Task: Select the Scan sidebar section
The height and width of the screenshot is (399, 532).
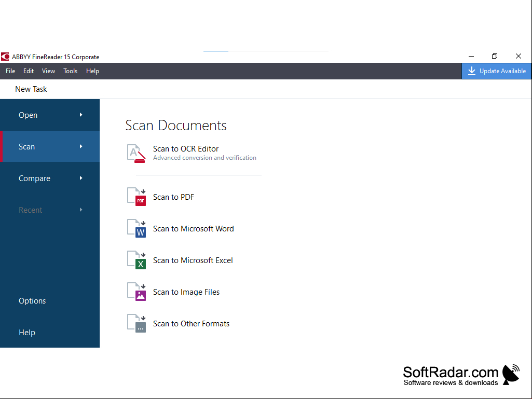Action: [50, 146]
